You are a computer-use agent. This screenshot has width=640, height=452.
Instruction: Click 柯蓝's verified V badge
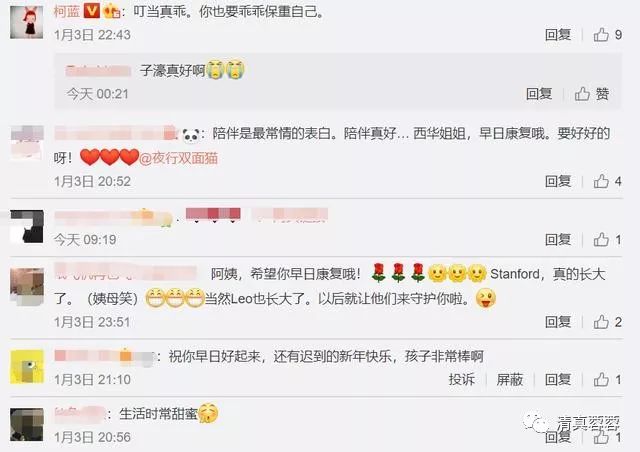(91, 11)
